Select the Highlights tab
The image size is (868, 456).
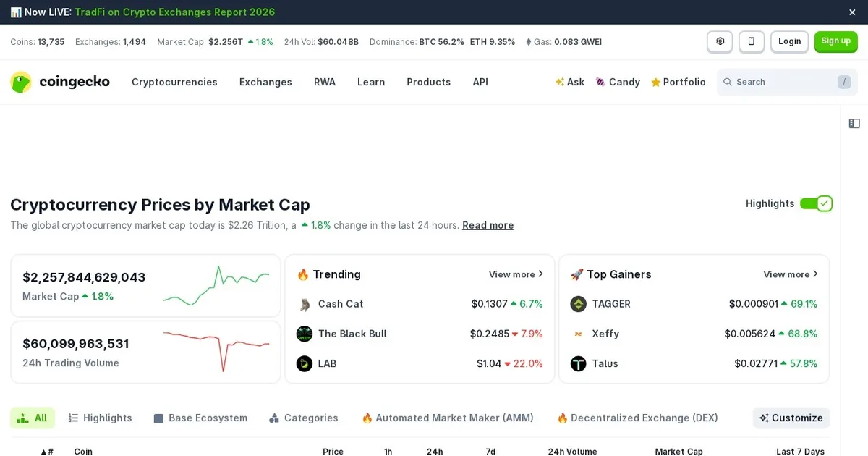pos(100,418)
